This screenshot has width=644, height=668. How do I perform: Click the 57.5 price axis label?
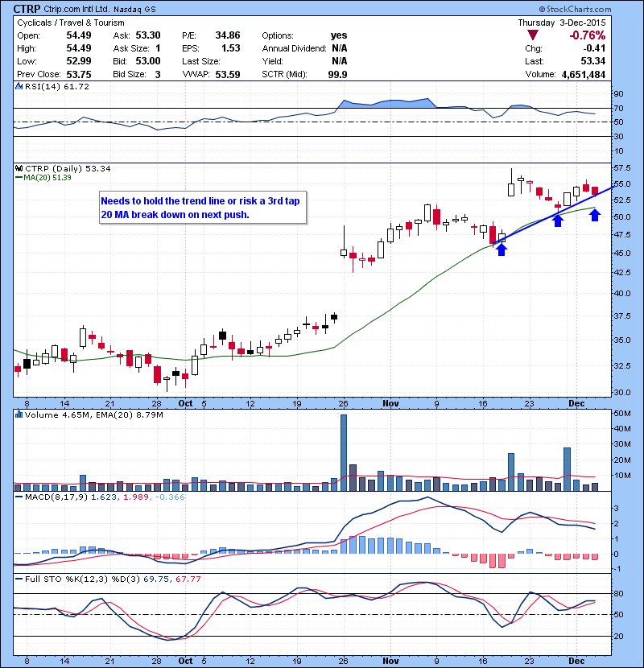pyautogui.click(x=621, y=168)
